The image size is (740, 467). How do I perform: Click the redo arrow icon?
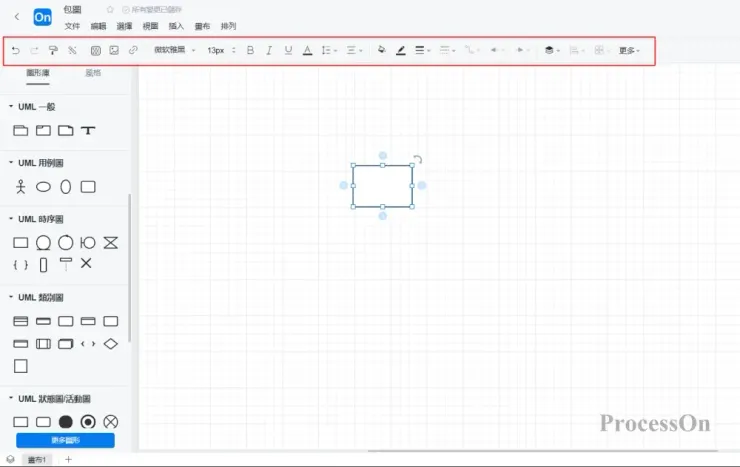click(x=34, y=50)
